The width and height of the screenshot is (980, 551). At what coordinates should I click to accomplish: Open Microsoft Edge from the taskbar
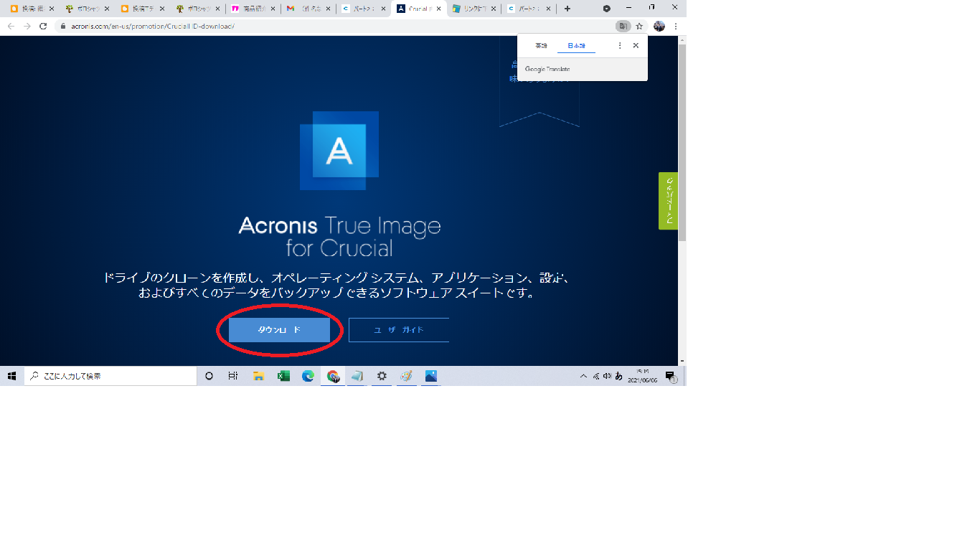pos(308,376)
